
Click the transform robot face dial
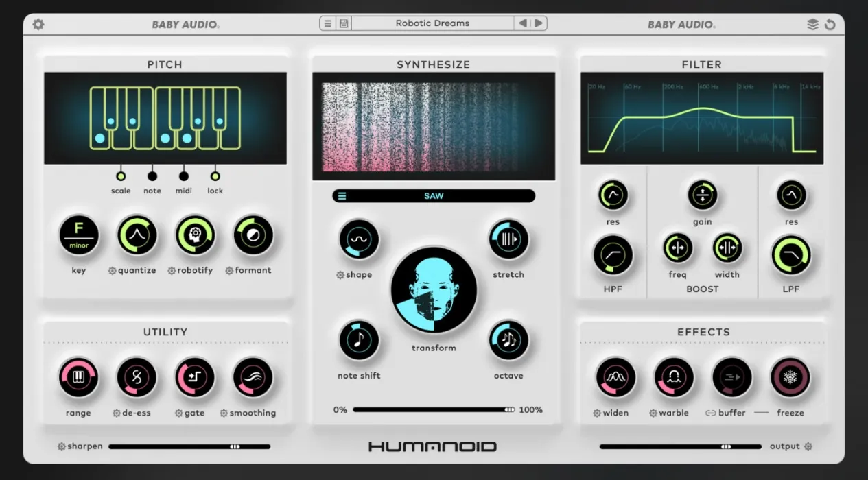point(434,290)
